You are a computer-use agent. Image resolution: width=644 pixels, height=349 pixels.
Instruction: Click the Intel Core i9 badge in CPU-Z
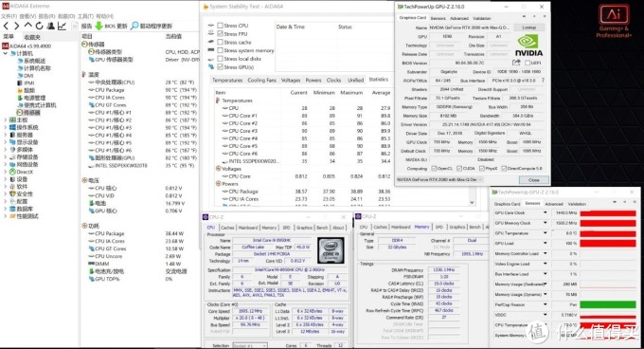pos(331,250)
